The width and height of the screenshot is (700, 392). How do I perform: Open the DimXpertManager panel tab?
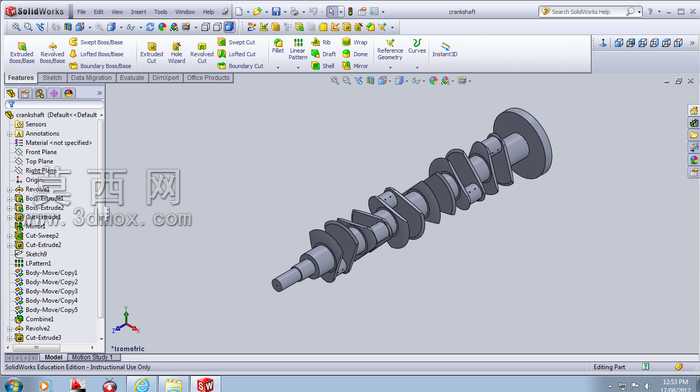(54, 93)
